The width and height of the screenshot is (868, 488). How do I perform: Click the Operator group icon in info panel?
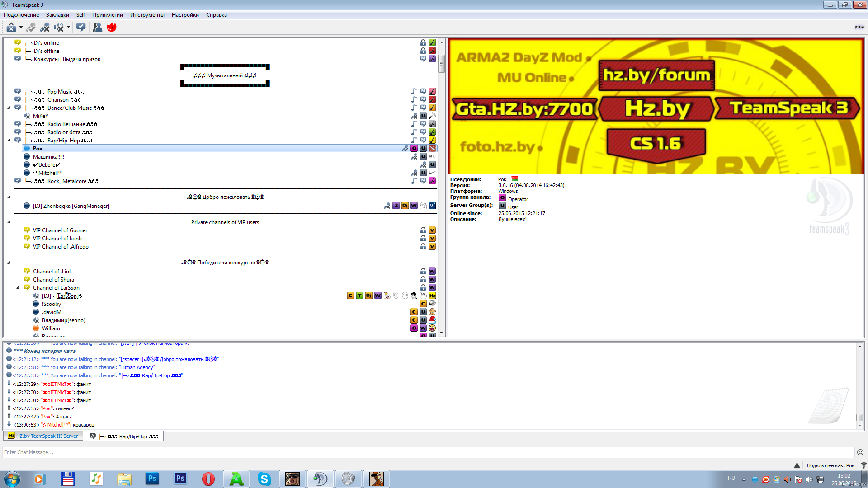coord(502,198)
